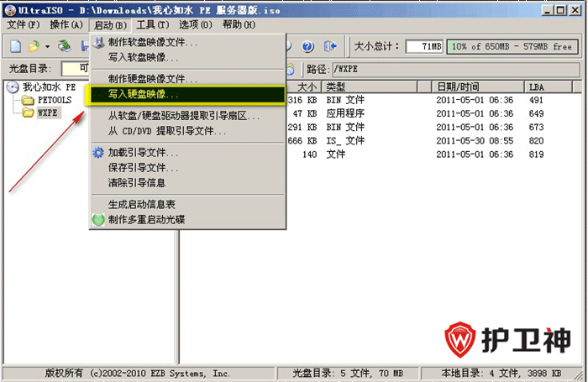Image resolution: width=588 pixels, height=382 pixels.
Task: Open the 文件(F) menu
Action: [x=24, y=24]
